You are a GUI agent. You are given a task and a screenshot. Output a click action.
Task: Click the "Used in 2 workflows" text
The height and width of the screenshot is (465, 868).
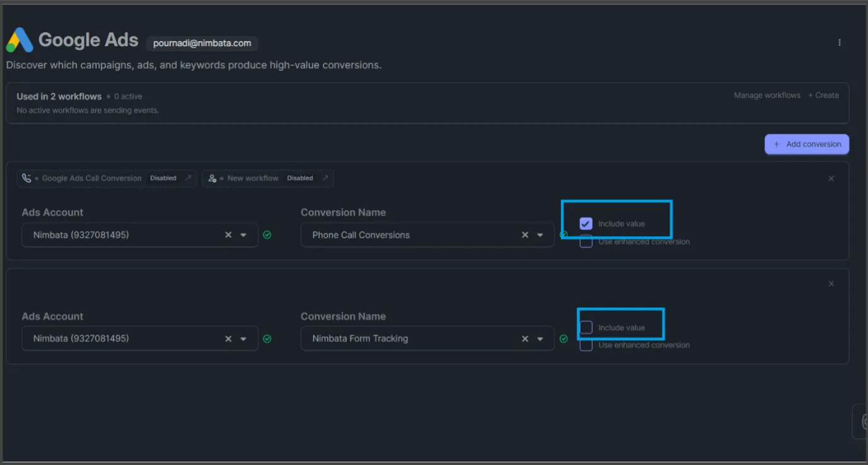click(59, 97)
